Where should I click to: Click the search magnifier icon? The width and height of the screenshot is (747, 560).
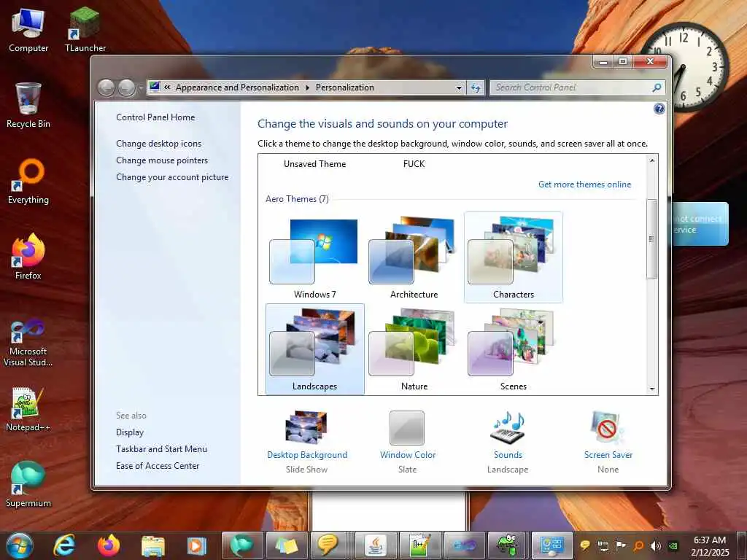pyautogui.click(x=657, y=87)
